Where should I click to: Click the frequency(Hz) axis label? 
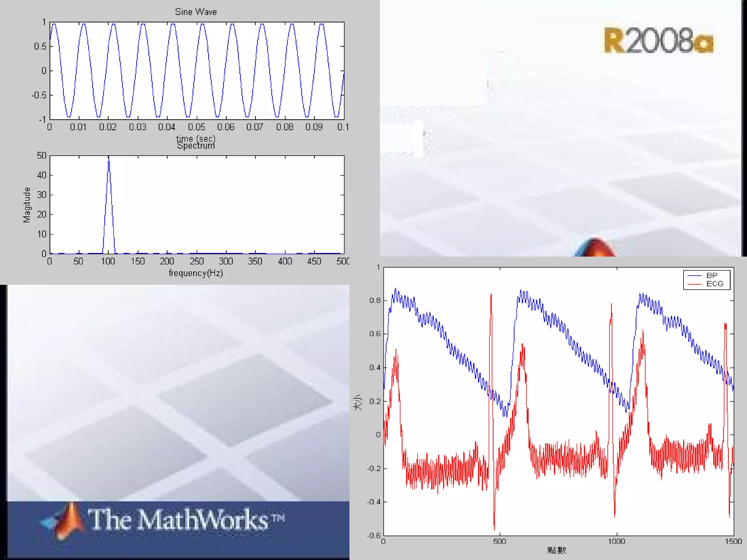coord(196,273)
